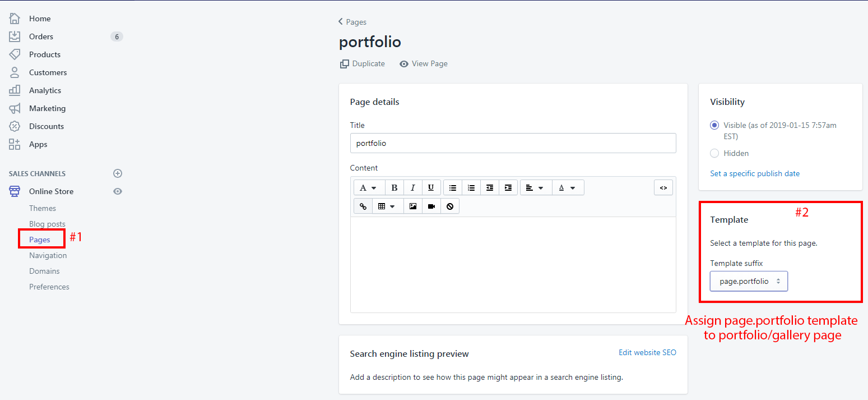
Task: Select the Visible radio button
Action: tap(714, 125)
